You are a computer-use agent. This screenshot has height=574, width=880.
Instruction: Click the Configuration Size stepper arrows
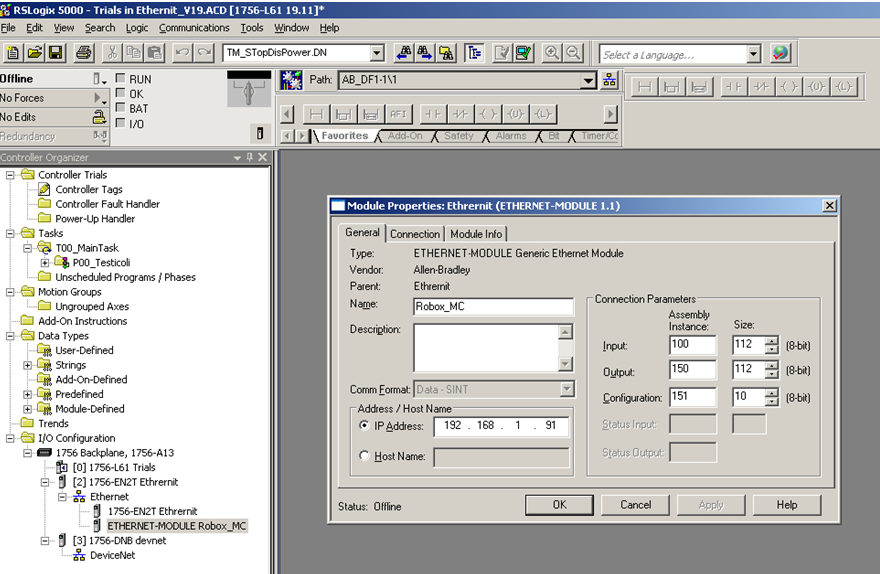(x=772, y=397)
